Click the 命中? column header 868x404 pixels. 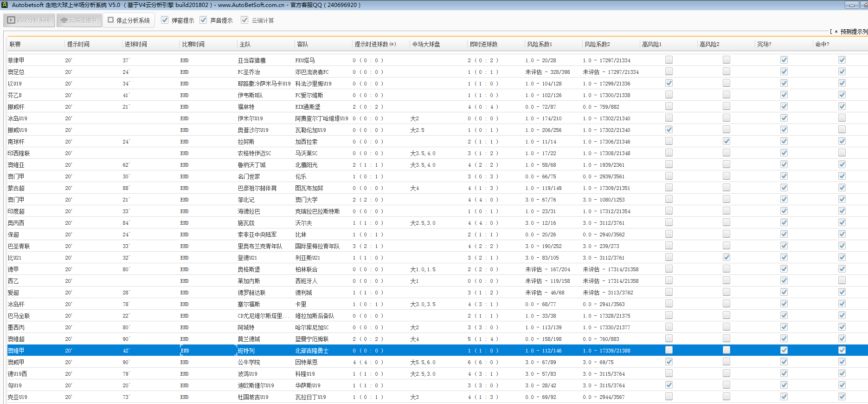pos(822,44)
